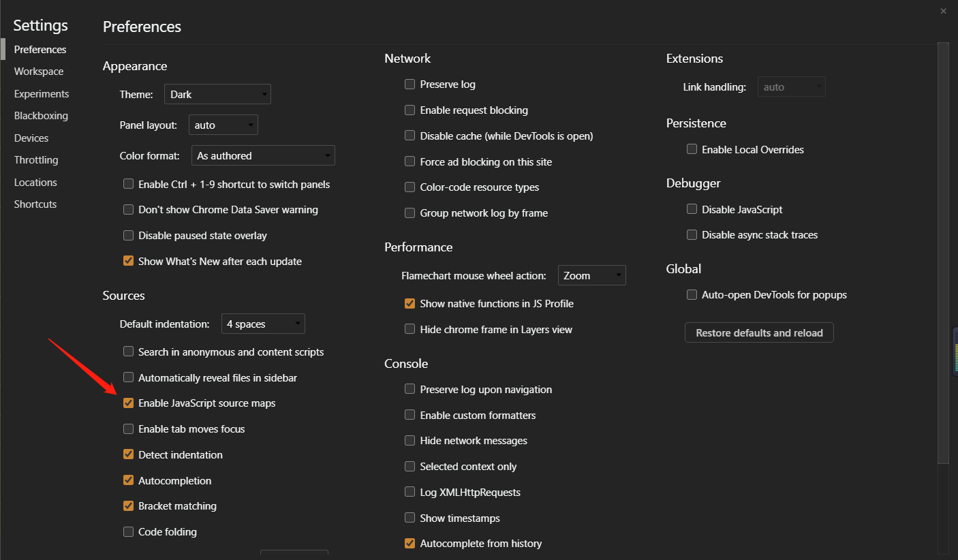958x560 pixels.
Task: Check Don't show Chrome Data Saver warning
Action: [128, 210]
